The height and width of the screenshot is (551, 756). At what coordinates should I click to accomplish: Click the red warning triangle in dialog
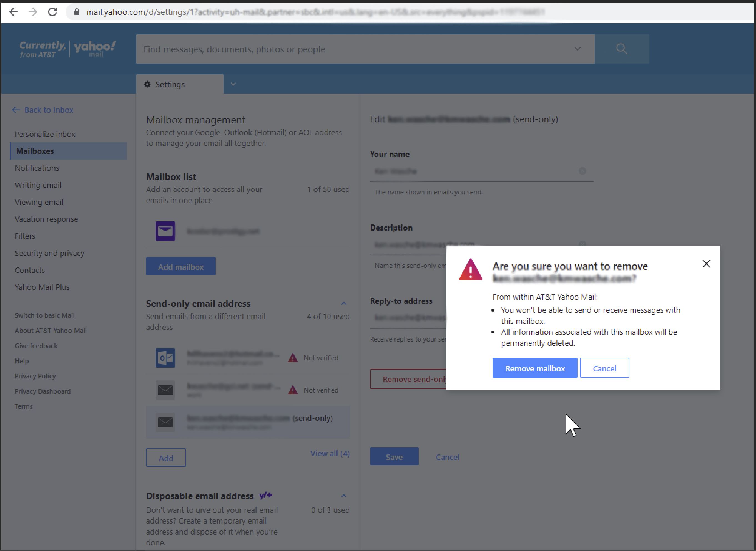pos(470,270)
